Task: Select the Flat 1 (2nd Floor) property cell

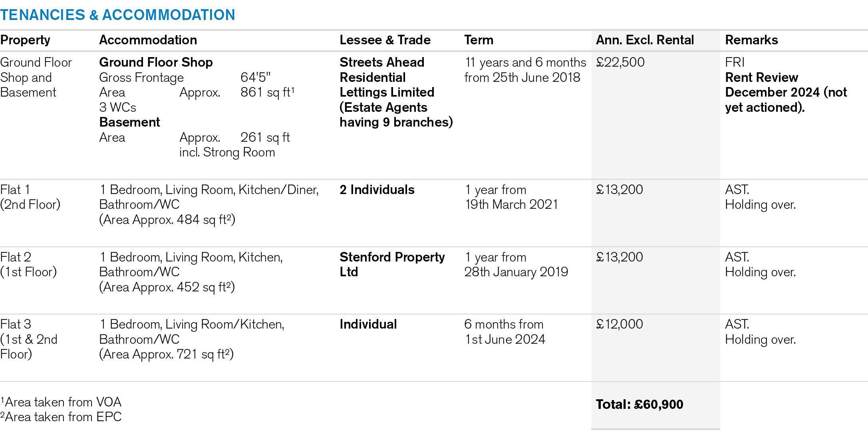Action: tap(30, 197)
